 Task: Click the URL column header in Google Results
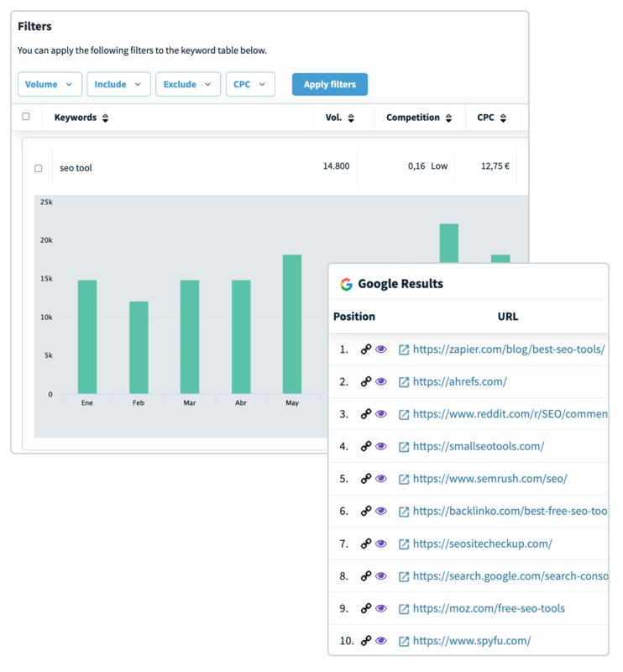coord(508,317)
